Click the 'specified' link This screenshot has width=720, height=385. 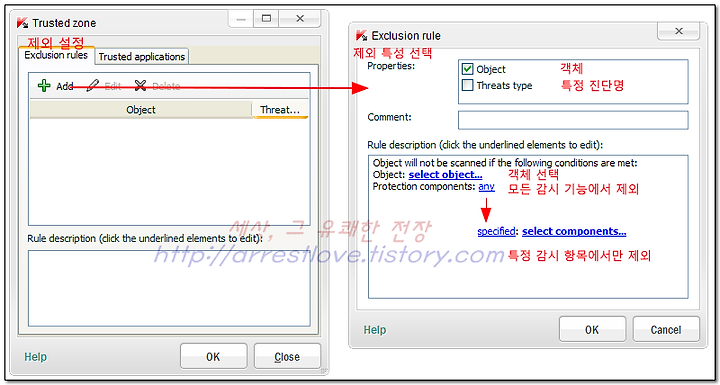pos(496,231)
